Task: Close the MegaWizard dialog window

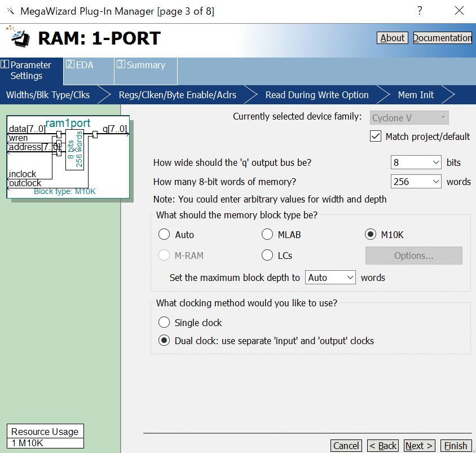Action: (459, 11)
